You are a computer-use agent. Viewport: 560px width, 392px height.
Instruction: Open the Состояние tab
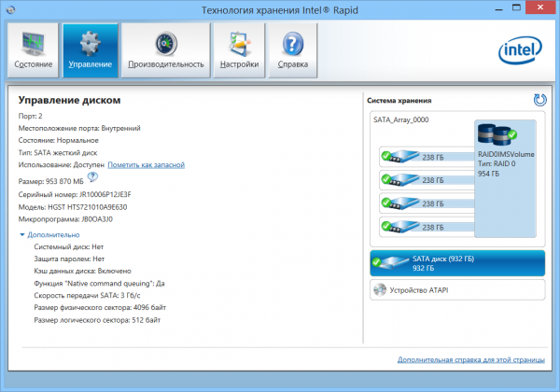click(x=33, y=50)
